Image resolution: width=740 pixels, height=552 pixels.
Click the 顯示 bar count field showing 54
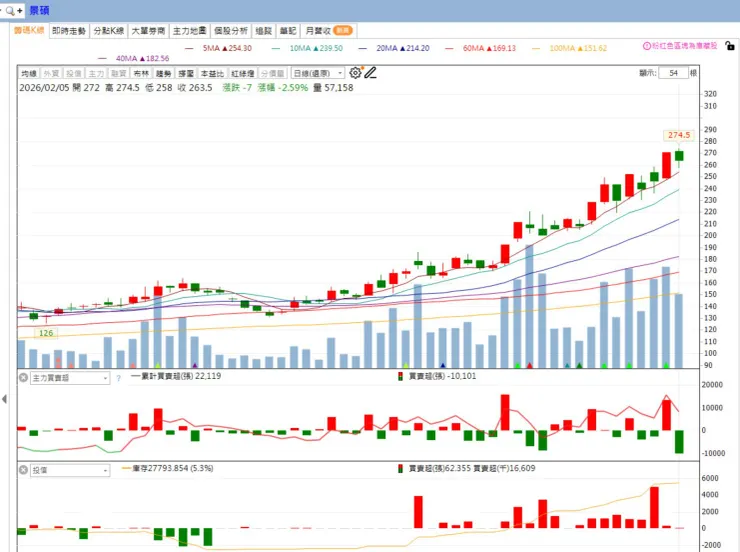pos(673,73)
